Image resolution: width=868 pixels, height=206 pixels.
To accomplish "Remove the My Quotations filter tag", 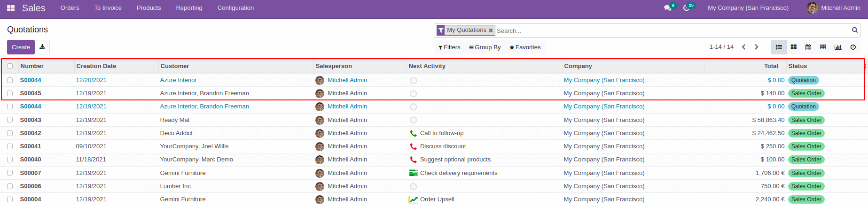I will click(x=491, y=31).
